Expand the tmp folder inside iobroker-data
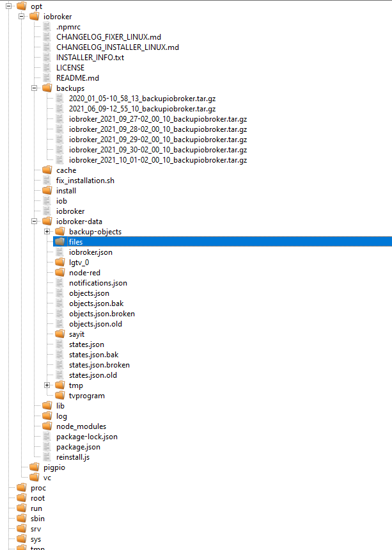This screenshot has height=550, width=392. (x=47, y=385)
